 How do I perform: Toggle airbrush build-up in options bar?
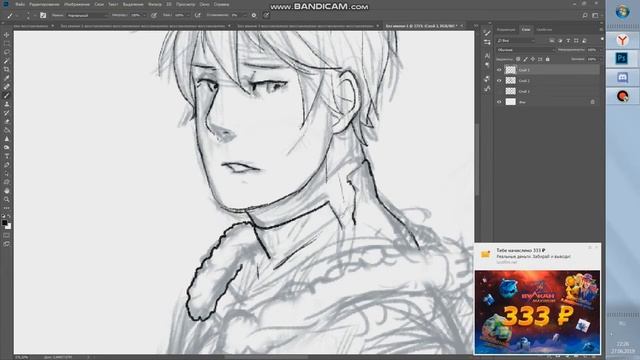click(x=198, y=15)
